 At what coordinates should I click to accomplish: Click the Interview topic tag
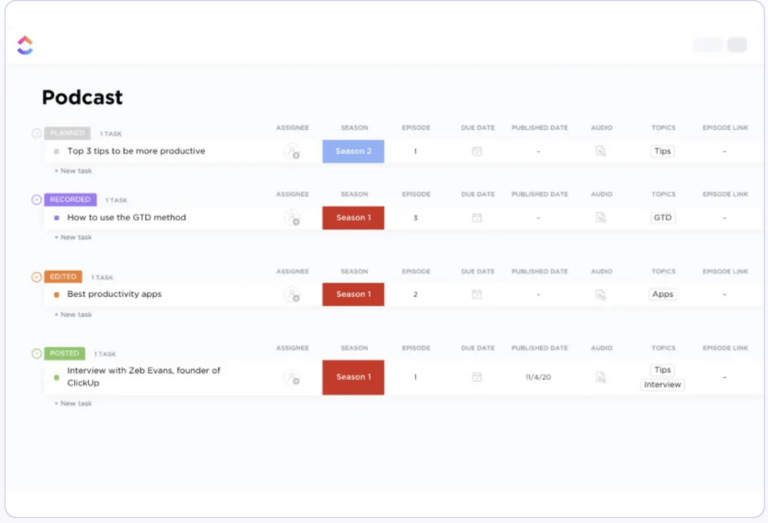coord(662,384)
